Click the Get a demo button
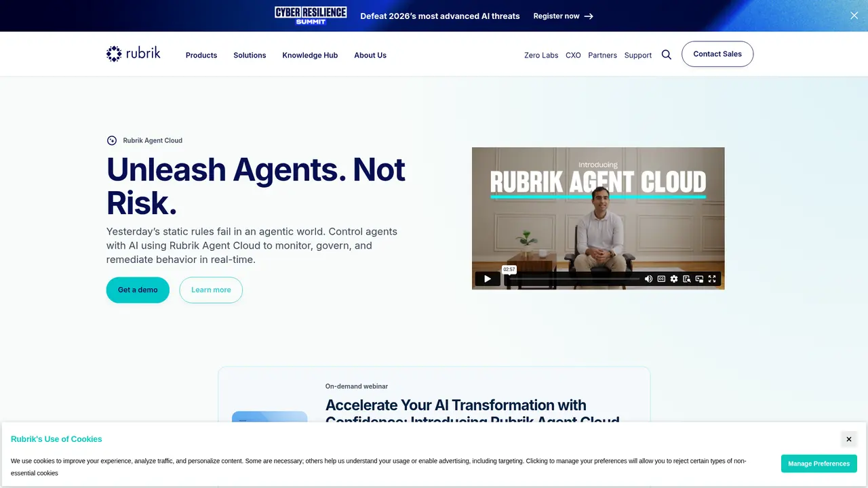This screenshot has width=868, height=488. coord(138,289)
